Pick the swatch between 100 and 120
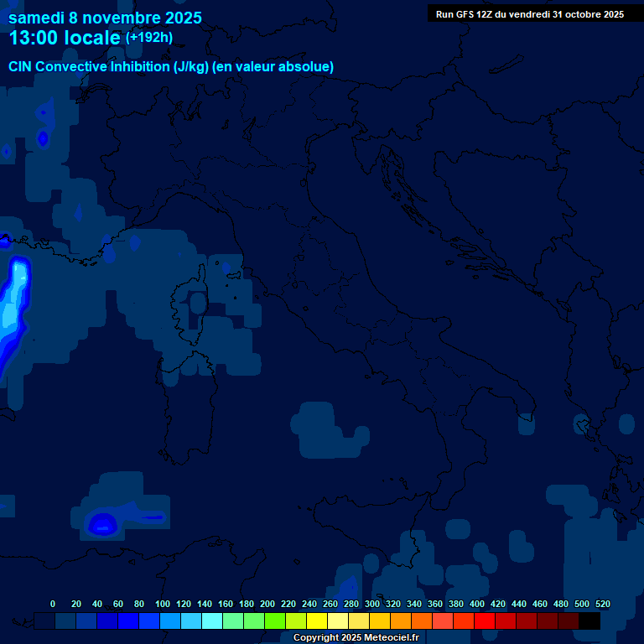The image size is (644, 644). [170, 621]
